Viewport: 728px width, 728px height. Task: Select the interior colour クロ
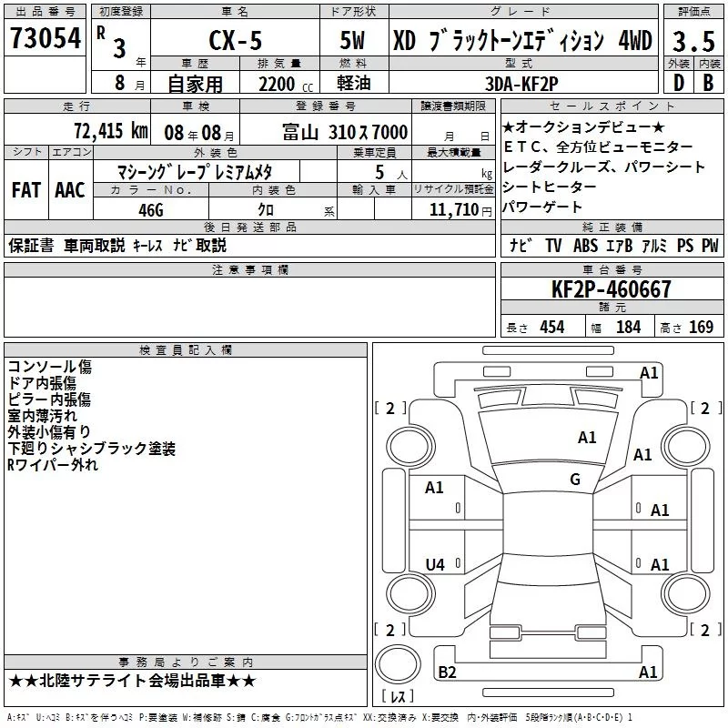266,210
